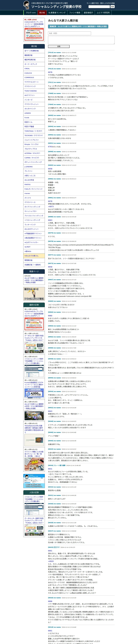138x644 pixels.
Task: Open データセンター投資で利回り12% article in 最新の記事
Action: coord(34,338)
